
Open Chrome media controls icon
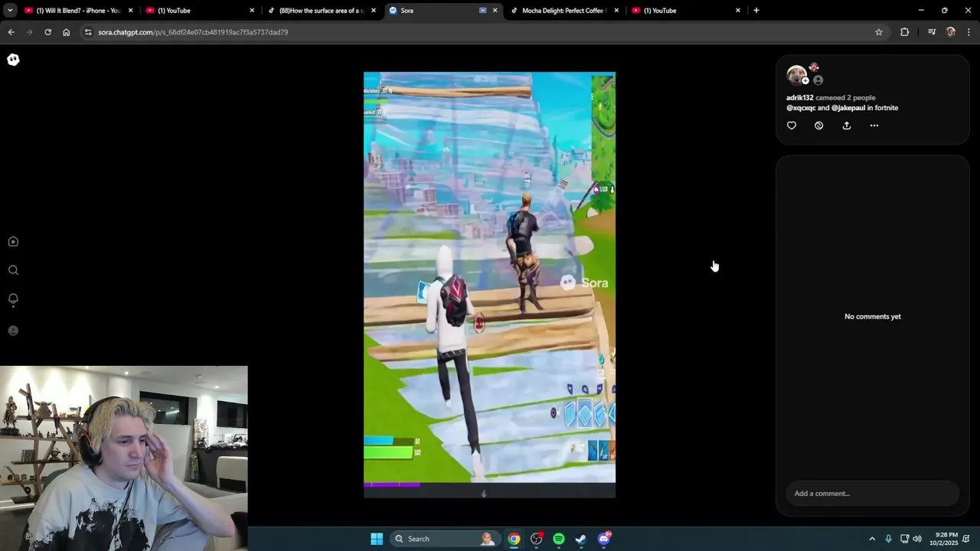[x=932, y=32]
